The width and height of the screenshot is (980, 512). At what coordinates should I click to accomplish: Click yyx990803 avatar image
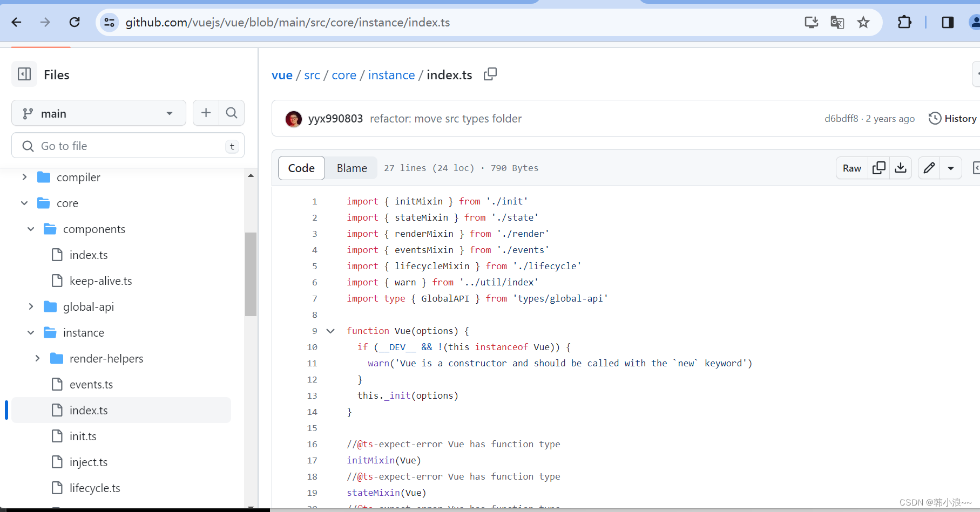tap(294, 119)
